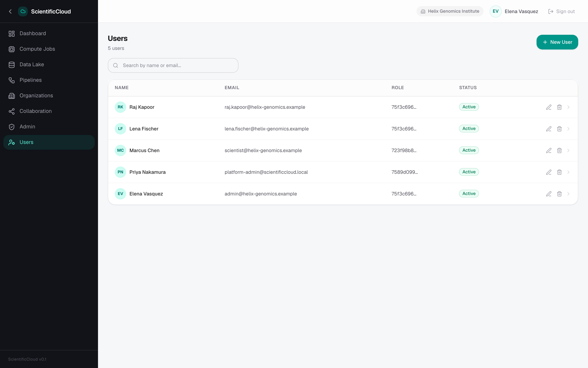Collapse sidebar with the back arrow
The image size is (588, 368).
click(10, 11)
